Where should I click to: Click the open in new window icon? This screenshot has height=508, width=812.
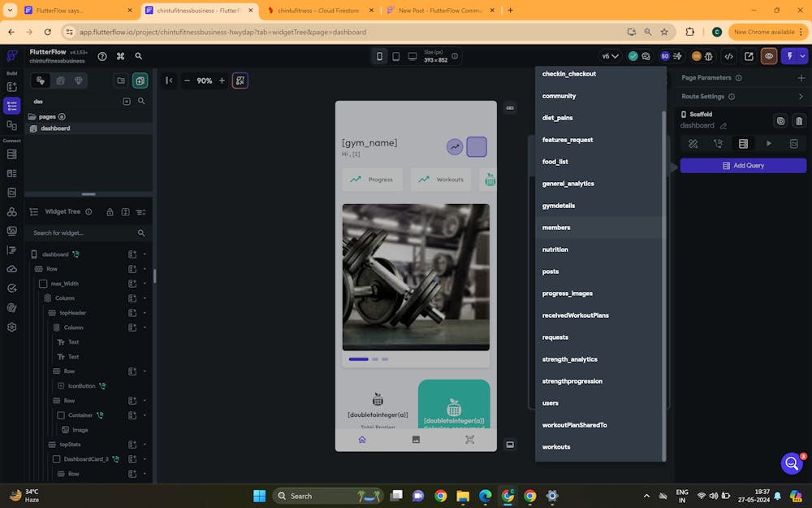749,56
